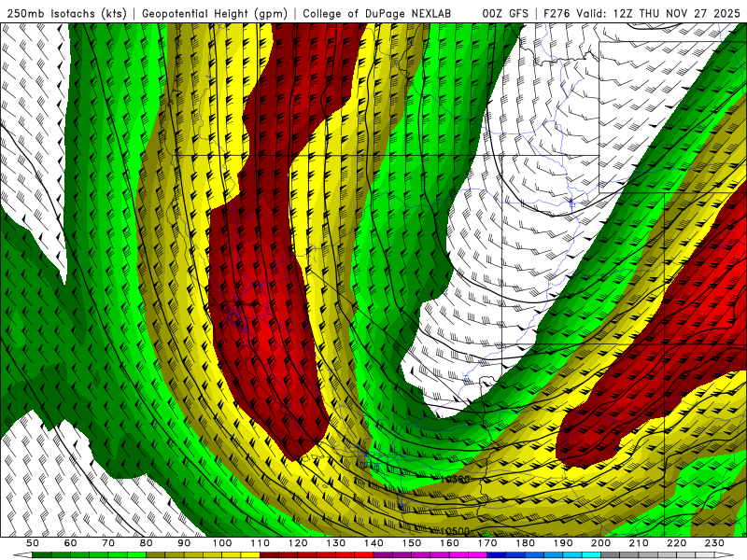Click the '140' color scale label

click(373, 543)
